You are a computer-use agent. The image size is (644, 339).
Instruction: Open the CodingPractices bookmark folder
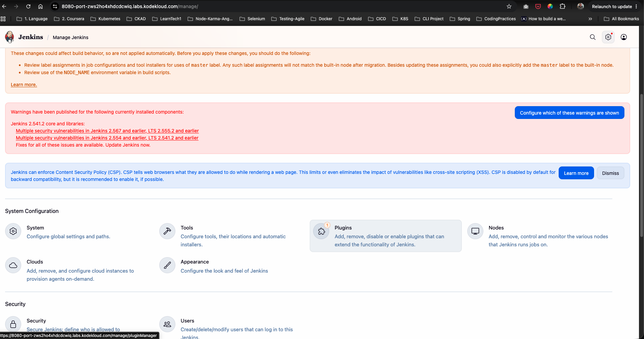[496, 19]
